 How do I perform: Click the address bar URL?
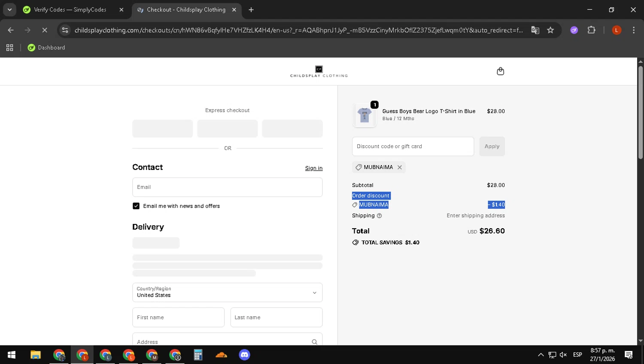(x=298, y=30)
